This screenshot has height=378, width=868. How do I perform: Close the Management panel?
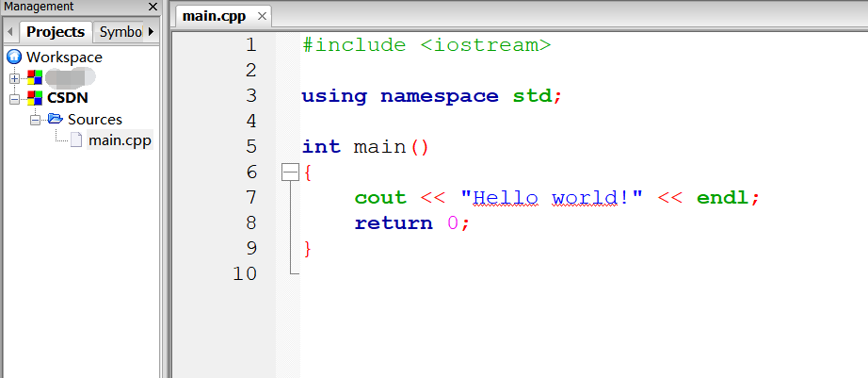pos(153,8)
